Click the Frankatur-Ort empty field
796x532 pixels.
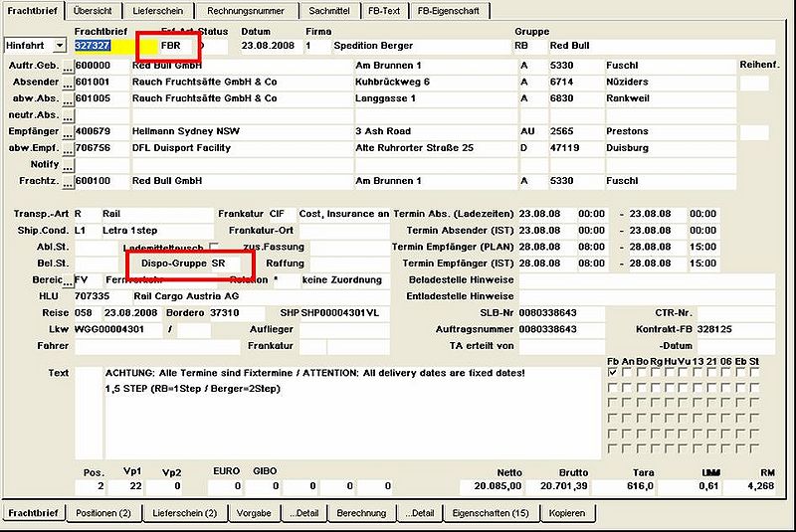point(343,231)
